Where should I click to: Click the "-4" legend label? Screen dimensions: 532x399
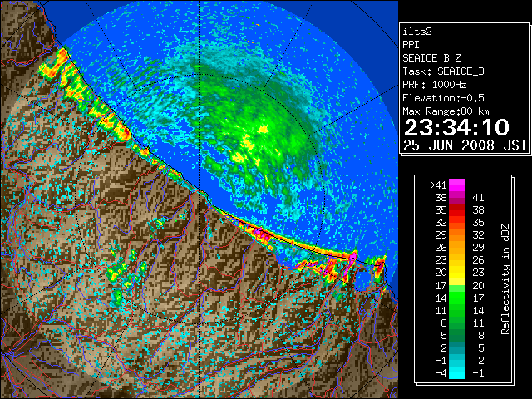pos(441,373)
